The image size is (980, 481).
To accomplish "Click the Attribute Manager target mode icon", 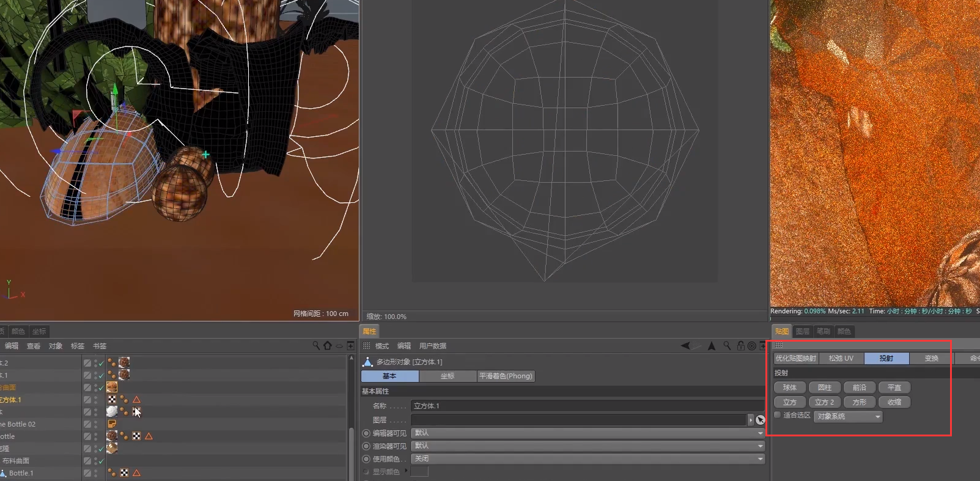I will pos(752,346).
